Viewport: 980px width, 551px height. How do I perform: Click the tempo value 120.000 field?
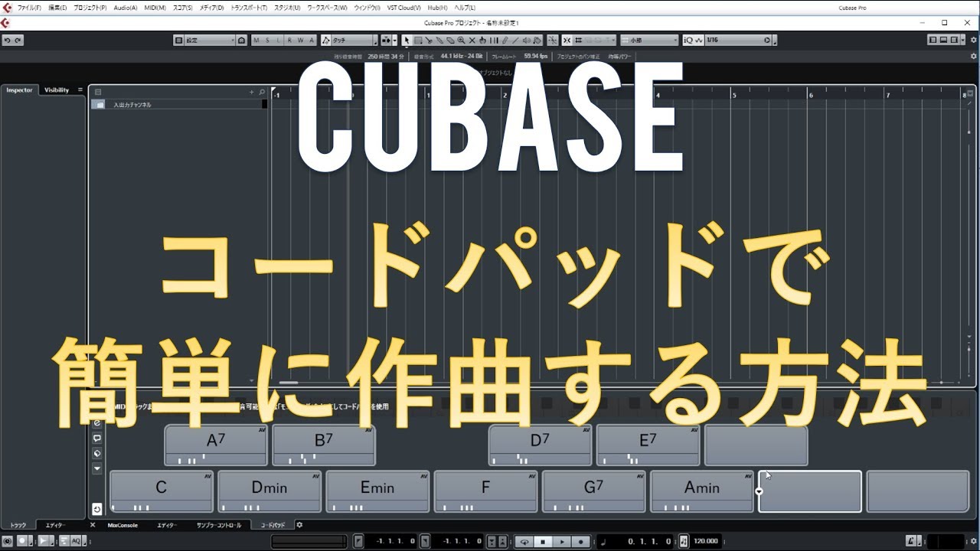[706, 541]
